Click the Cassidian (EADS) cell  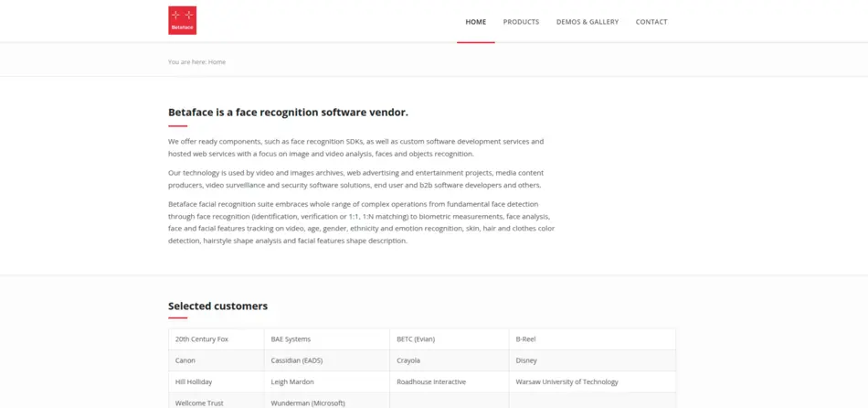pyautogui.click(x=326, y=360)
